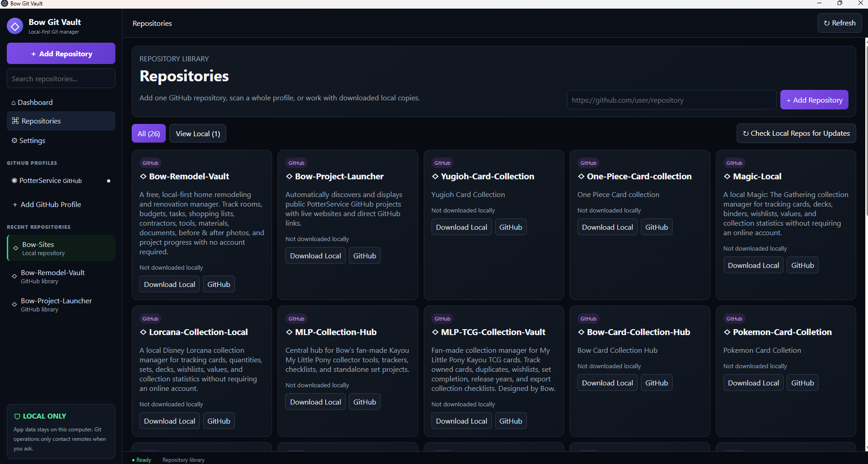Download Local for Bow-Project-Launcher

coord(315,256)
